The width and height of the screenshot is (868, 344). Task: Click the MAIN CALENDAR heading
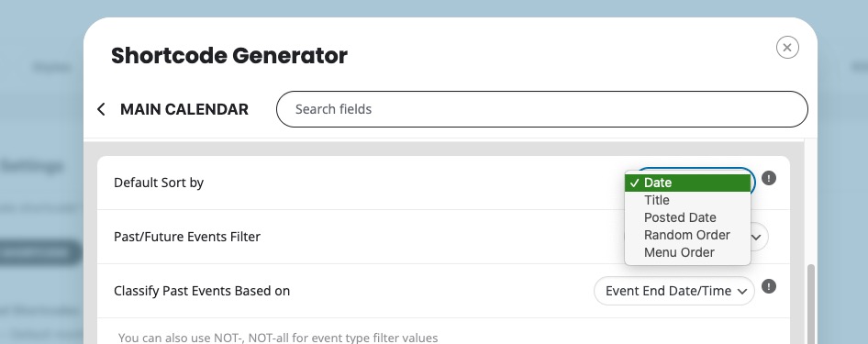click(184, 109)
